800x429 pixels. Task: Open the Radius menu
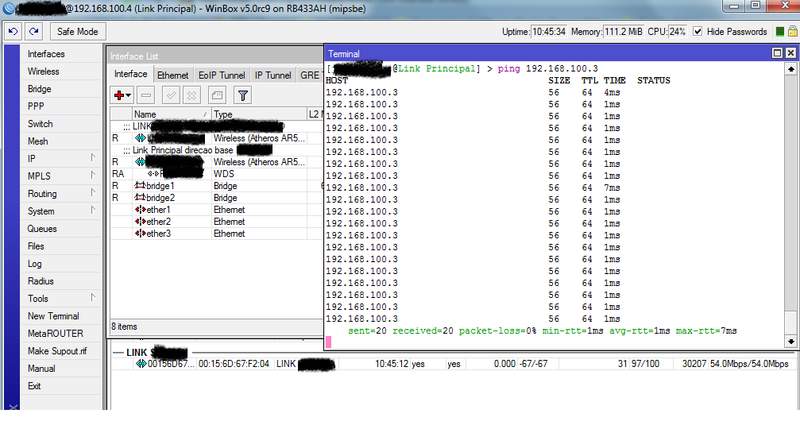(40, 281)
